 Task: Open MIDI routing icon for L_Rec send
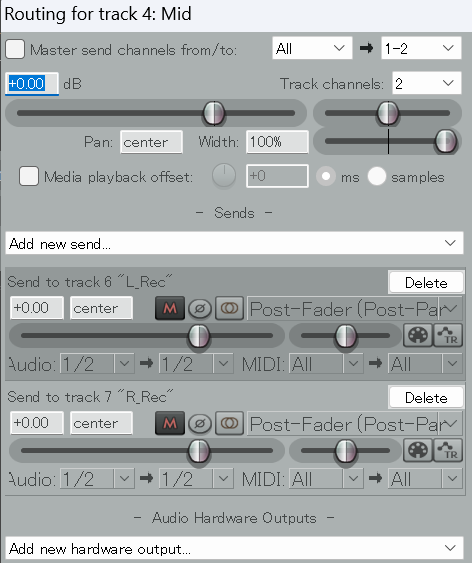[418, 335]
